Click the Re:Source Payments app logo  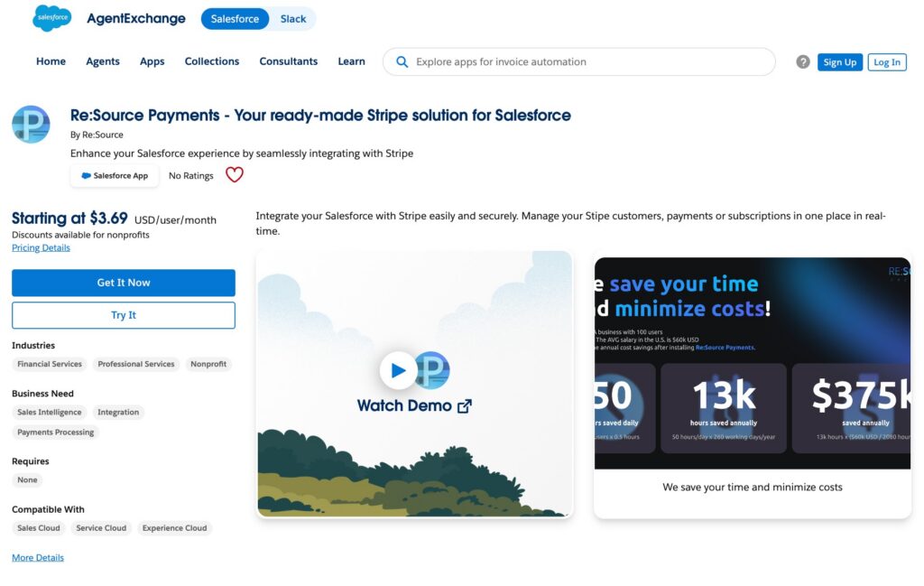point(31,125)
